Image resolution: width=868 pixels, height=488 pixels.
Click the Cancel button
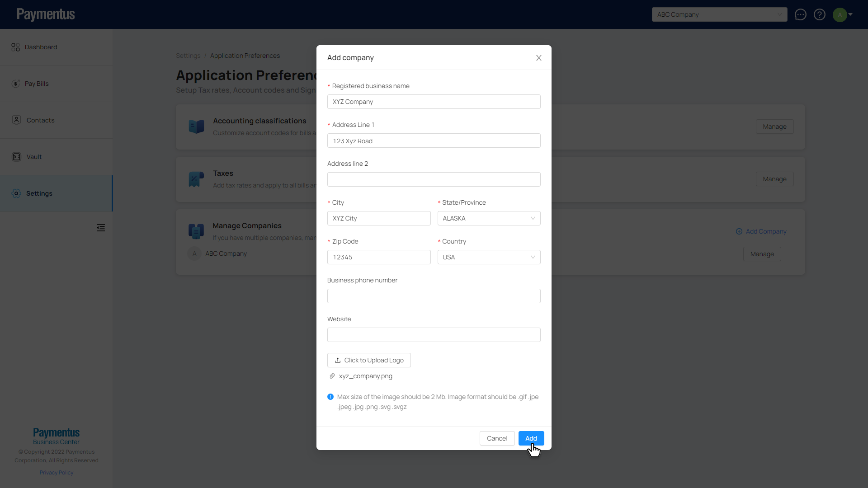[x=497, y=438]
